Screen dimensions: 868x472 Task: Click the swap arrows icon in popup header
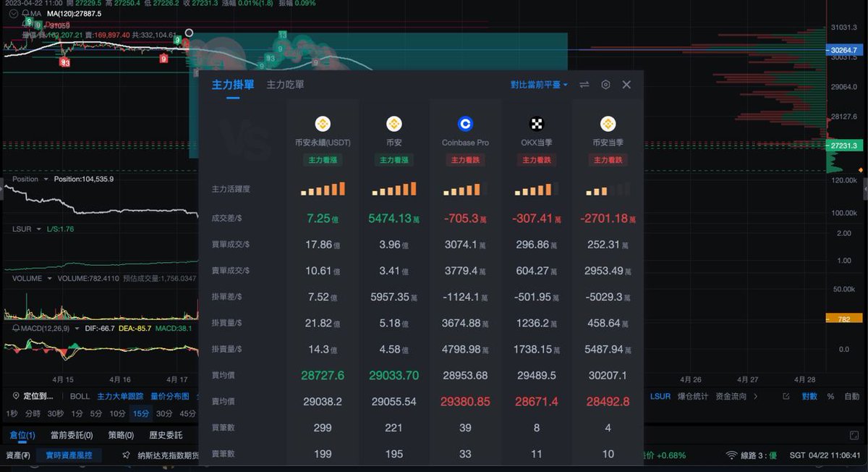pos(584,85)
